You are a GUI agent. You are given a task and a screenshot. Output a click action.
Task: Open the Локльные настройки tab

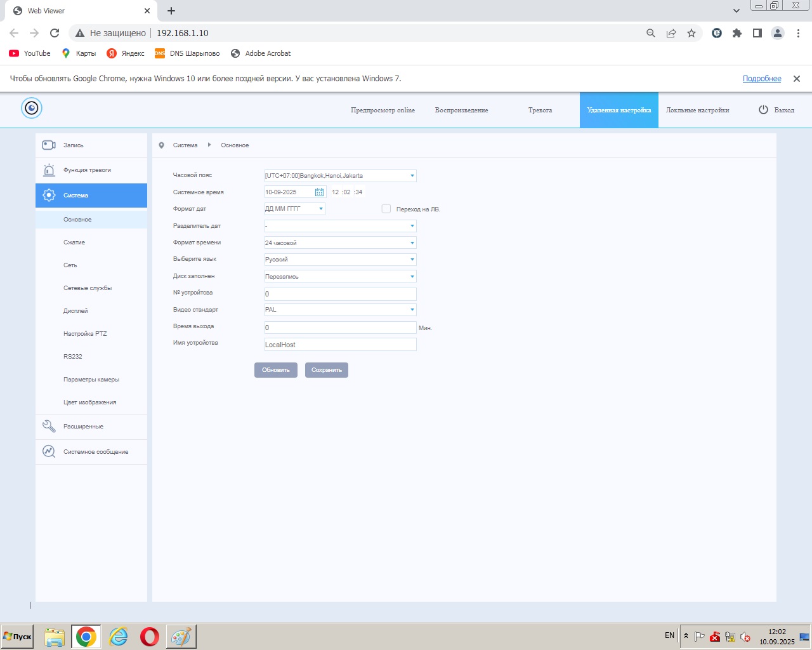click(x=697, y=110)
